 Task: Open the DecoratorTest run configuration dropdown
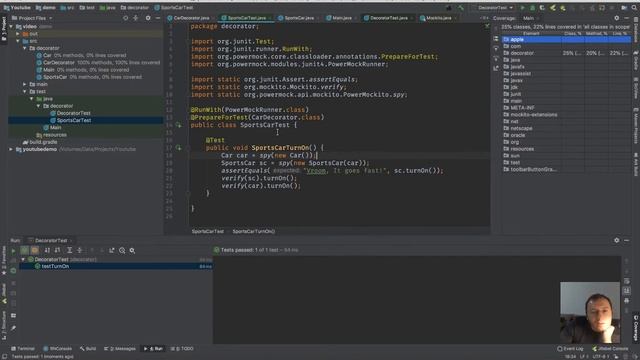(x=495, y=8)
